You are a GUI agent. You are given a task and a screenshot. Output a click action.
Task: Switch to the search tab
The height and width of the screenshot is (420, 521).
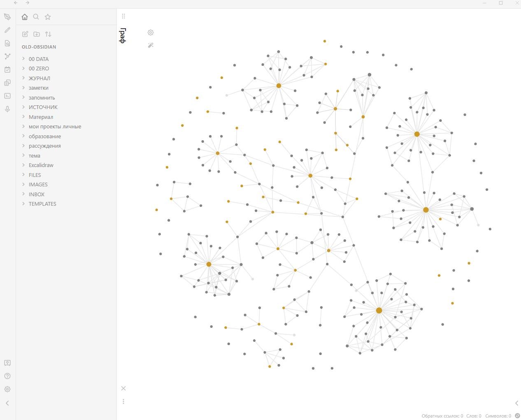[36, 17]
